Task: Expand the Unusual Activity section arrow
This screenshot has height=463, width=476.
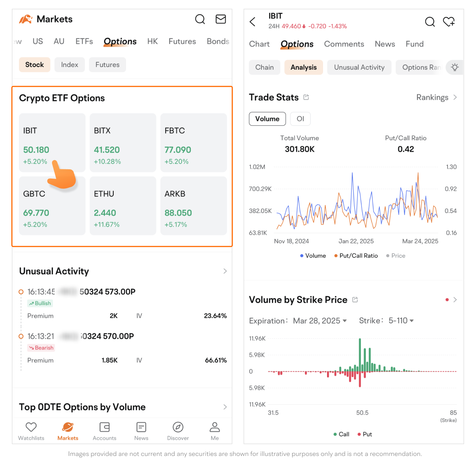Action: click(225, 271)
